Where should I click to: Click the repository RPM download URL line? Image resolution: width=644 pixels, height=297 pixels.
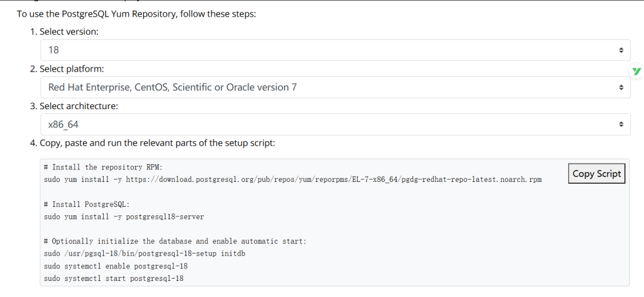[x=292, y=179]
